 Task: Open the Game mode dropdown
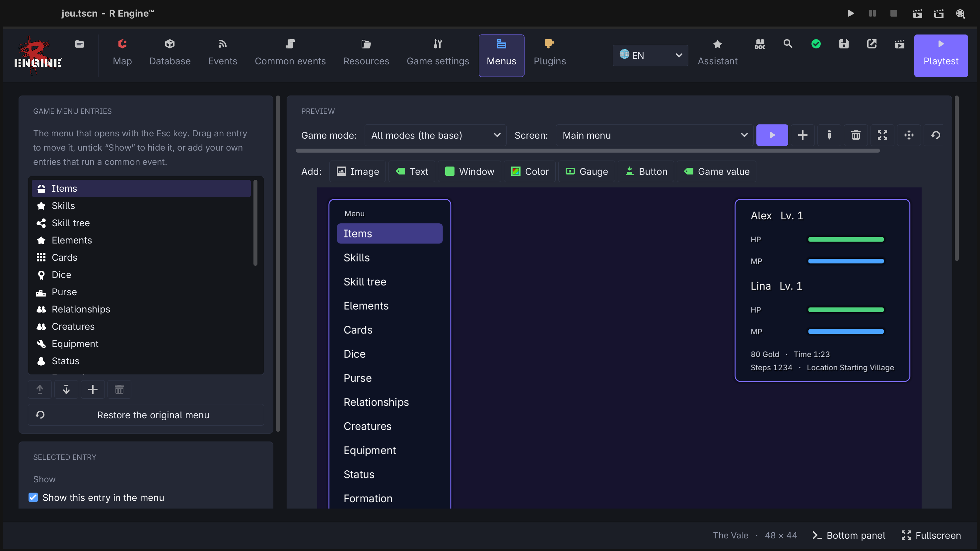pos(435,135)
